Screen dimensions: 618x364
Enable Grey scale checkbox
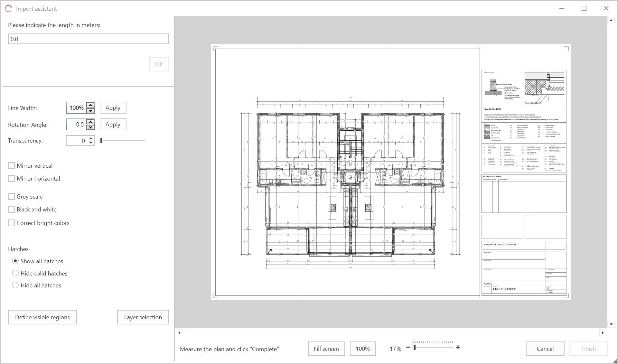[12, 197]
